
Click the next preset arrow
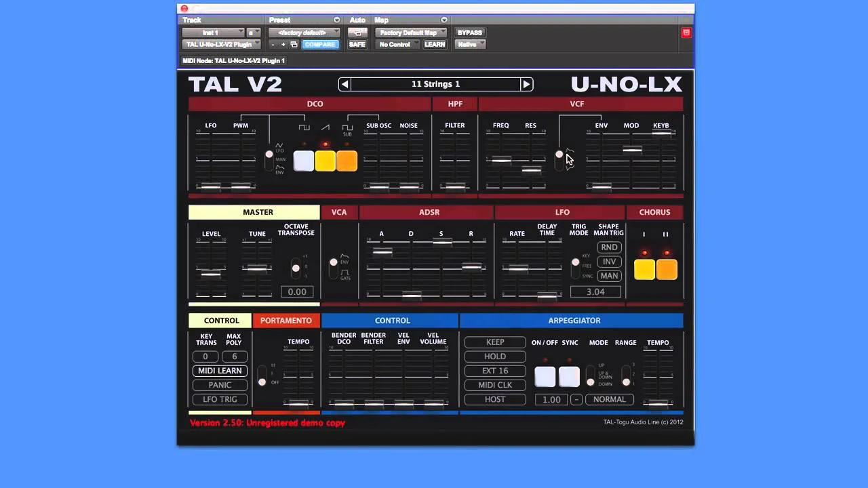tap(527, 84)
